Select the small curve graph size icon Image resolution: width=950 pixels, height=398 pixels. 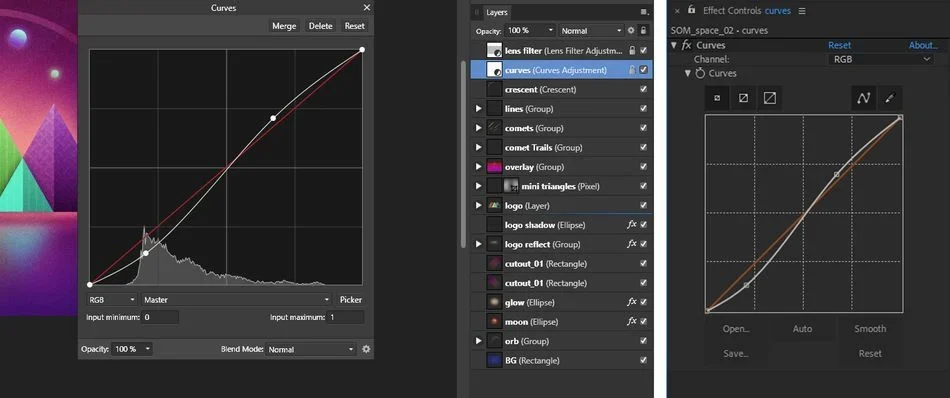click(x=717, y=98)
